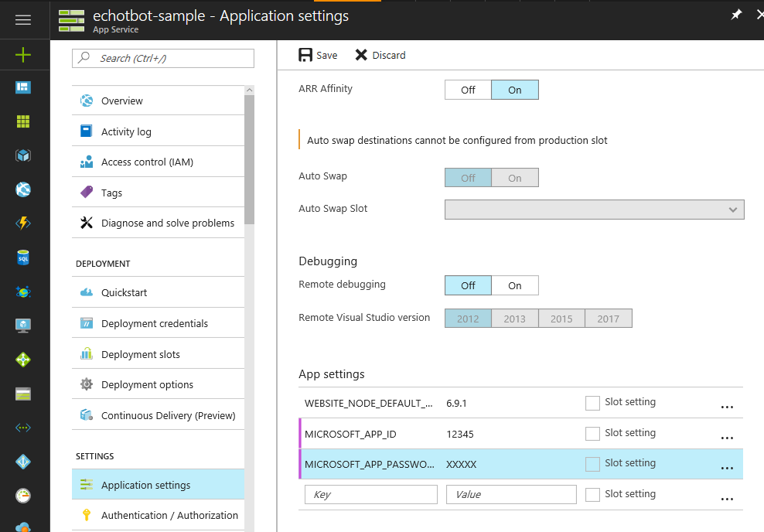
Task: Open Azure Active Directory icon
Action: [23, 462]
